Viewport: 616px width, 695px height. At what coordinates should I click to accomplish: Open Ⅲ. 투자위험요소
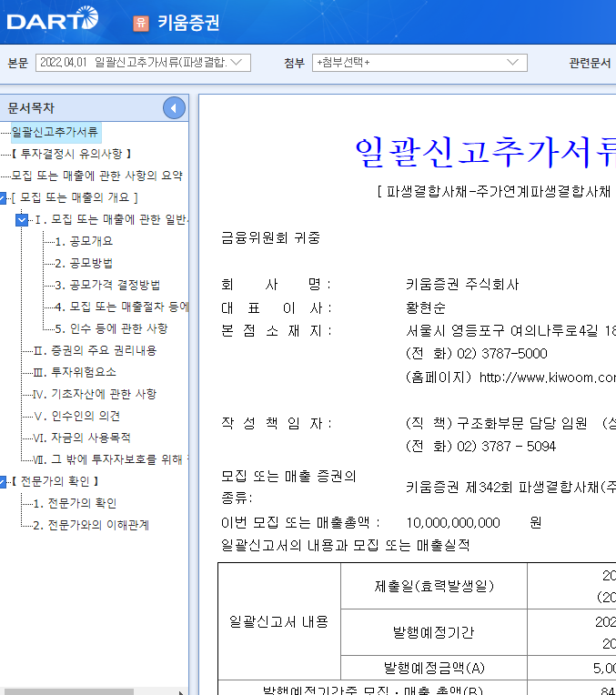pos(75,372)
